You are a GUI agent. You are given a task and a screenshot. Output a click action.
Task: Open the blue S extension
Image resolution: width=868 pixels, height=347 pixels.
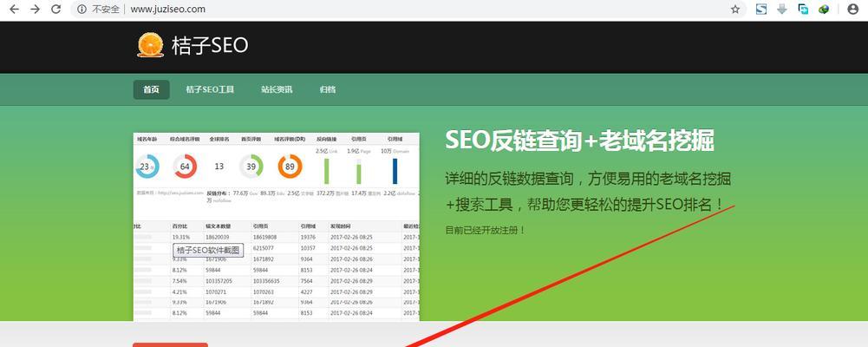click(x=761, y=9)
